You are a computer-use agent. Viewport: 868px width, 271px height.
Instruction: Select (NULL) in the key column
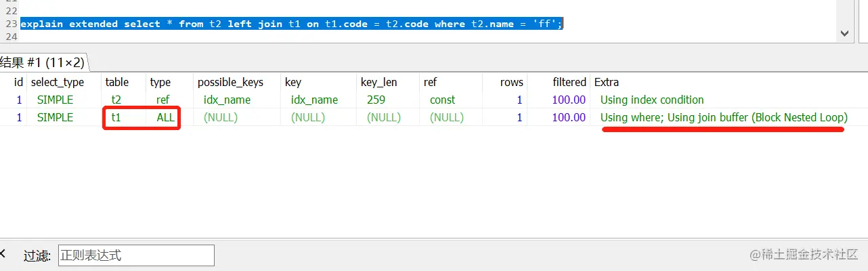click(x=308, y=117)
